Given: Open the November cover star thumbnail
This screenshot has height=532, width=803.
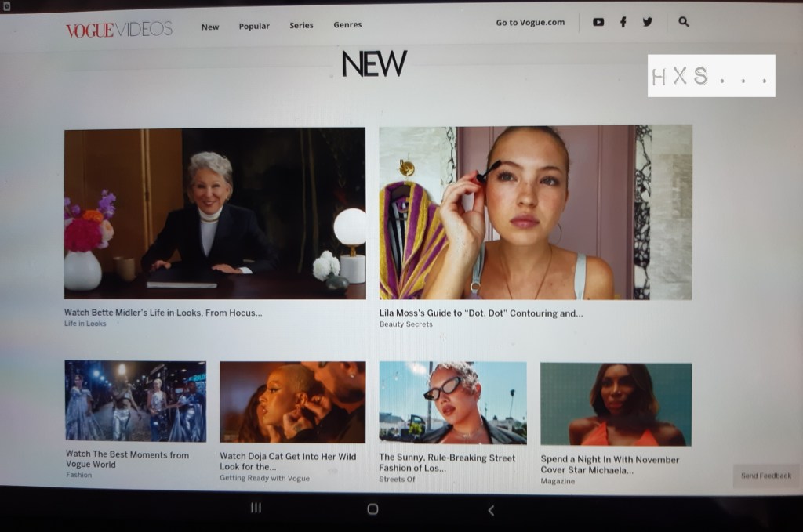Looking at the screenshot, I should [x=616, y=404].
